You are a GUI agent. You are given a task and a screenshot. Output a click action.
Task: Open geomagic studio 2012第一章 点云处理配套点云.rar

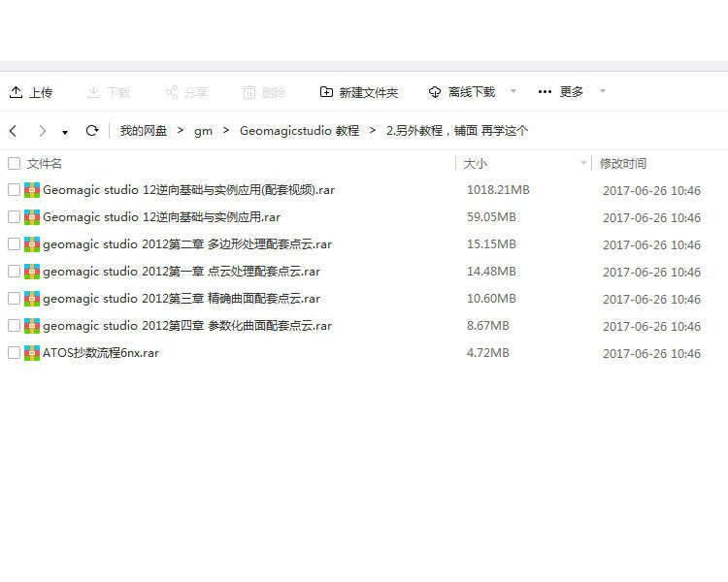(x=182, y=271)
